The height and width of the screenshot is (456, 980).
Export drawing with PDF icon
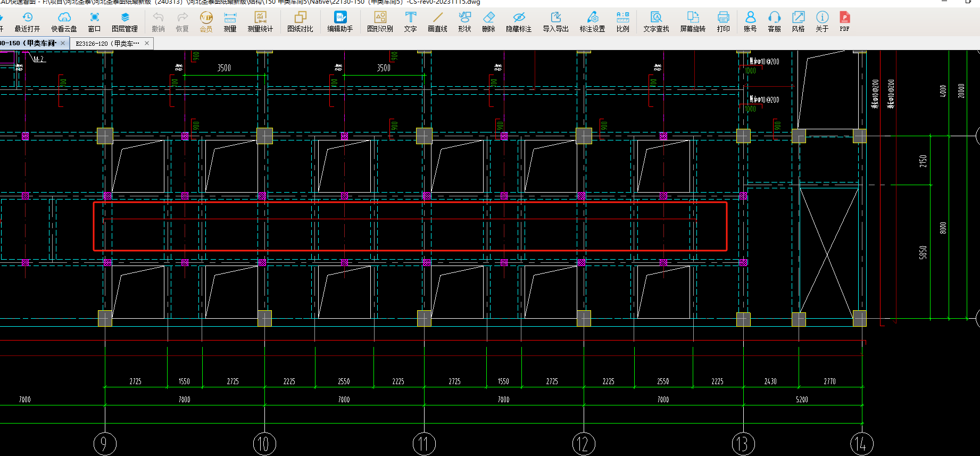844,22
